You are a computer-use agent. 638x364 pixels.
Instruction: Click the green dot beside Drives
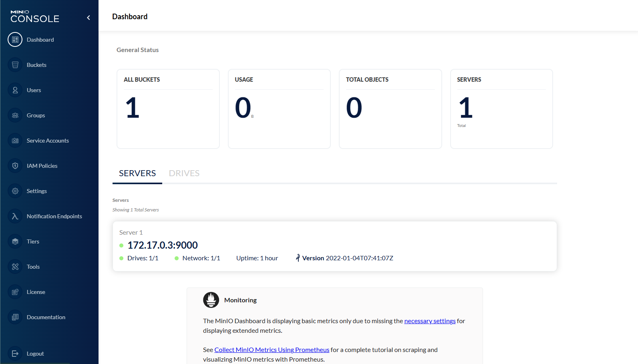tap(121, 258)
